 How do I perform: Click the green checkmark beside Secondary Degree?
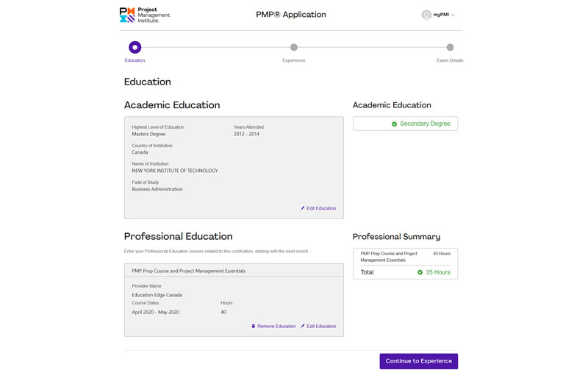395,124
